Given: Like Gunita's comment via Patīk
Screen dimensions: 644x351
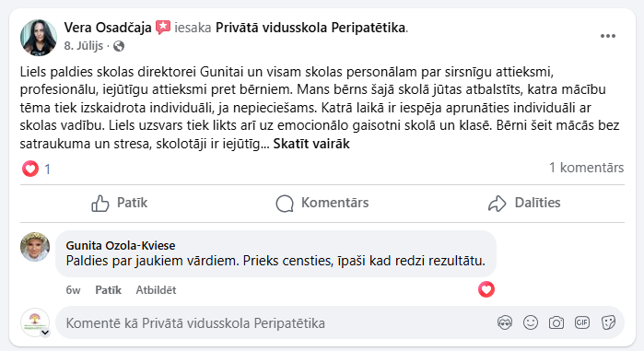Looking at the screenshot, I should click(x=108, y=290).
